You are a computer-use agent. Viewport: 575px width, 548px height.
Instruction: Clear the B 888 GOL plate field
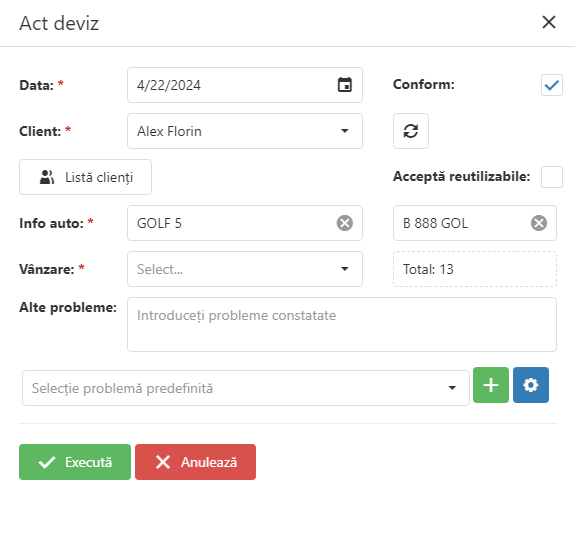pyautogui.click(x=539, y=223)
